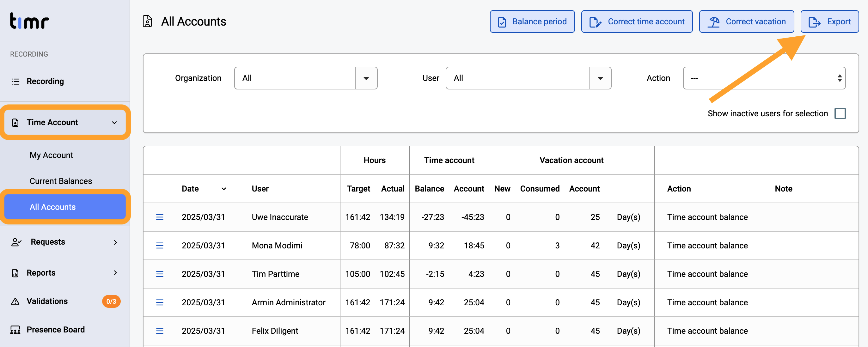Screen dimensions: 868x347
Task: Click the Balance period document icon
Action: coord(502,22)
